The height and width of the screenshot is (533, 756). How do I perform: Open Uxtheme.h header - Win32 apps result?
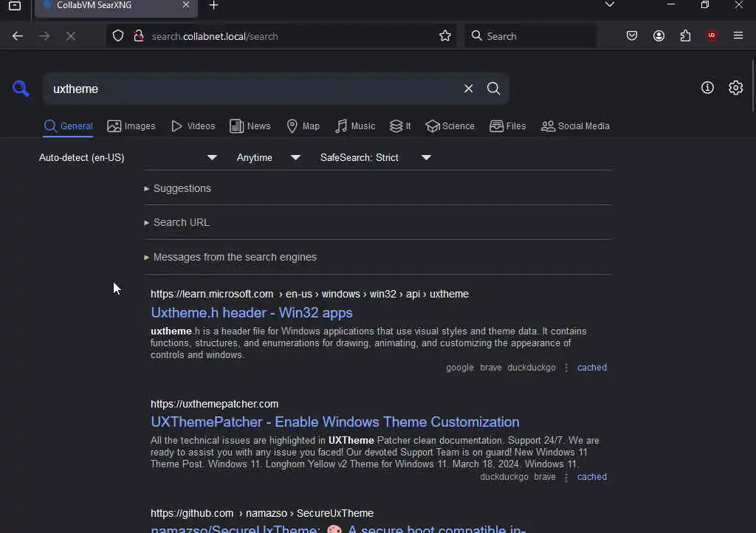(252, 313)
